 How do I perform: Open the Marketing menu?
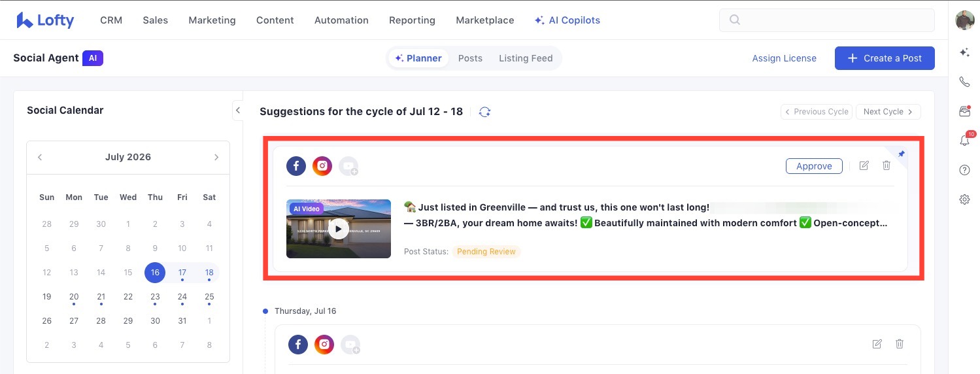click(212, 20)
